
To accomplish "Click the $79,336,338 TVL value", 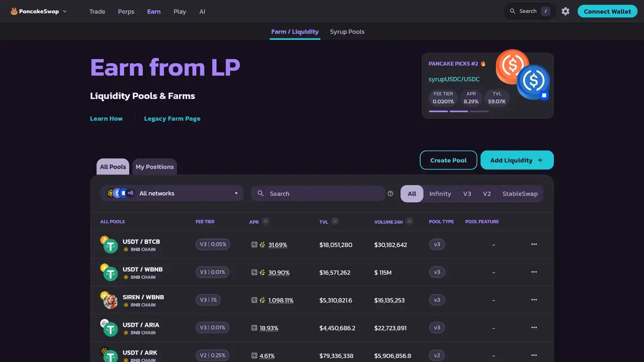I will tap(336, 356).
